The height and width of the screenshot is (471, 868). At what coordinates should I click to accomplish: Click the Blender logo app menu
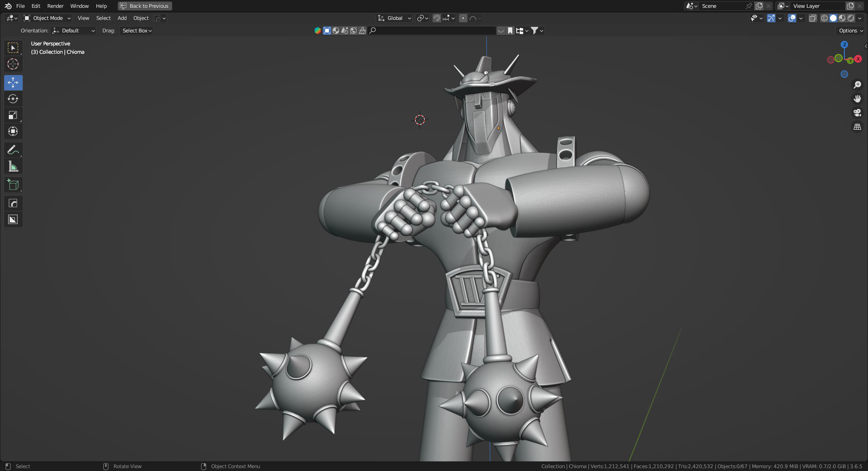pyautogui.click(x=8, y=6)
